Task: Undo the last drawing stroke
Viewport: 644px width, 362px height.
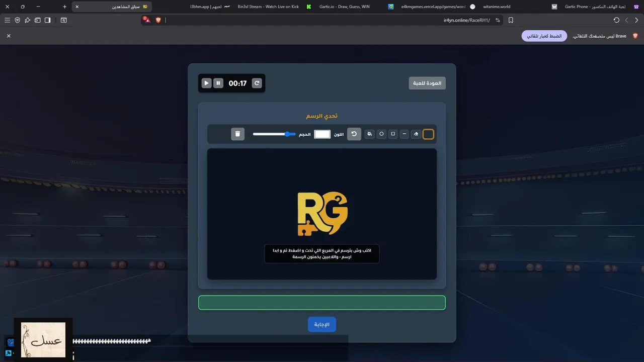Action: (x=354, y=134)
